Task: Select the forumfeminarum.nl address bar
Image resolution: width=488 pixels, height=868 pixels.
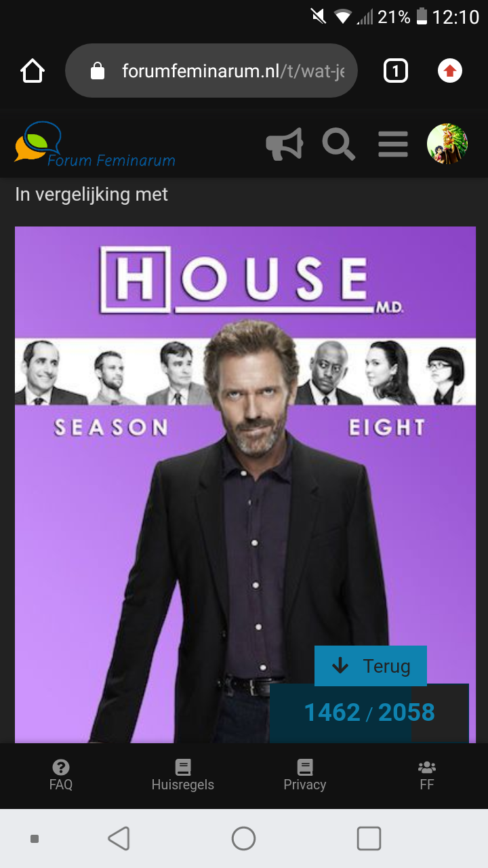Action: point(211,71)
